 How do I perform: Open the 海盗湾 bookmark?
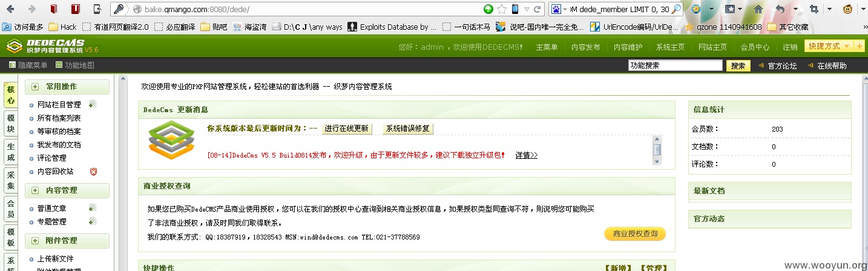coord(251,27)
